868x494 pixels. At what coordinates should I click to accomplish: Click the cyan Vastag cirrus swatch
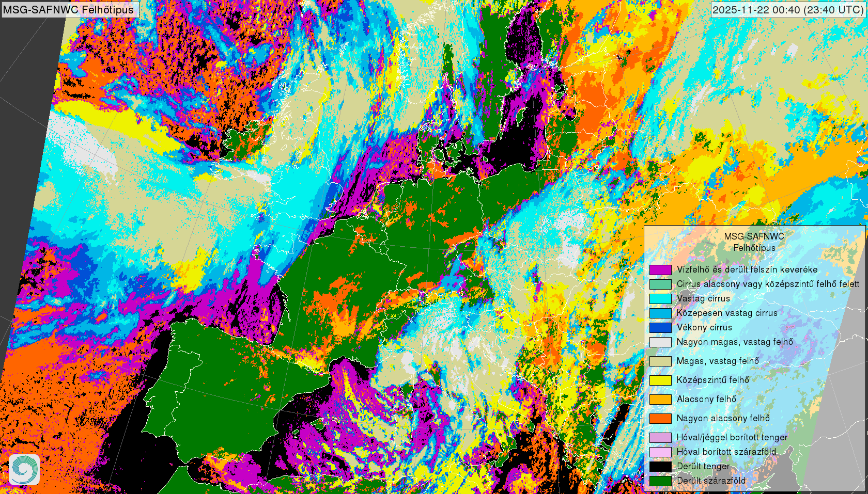point(660,298)
